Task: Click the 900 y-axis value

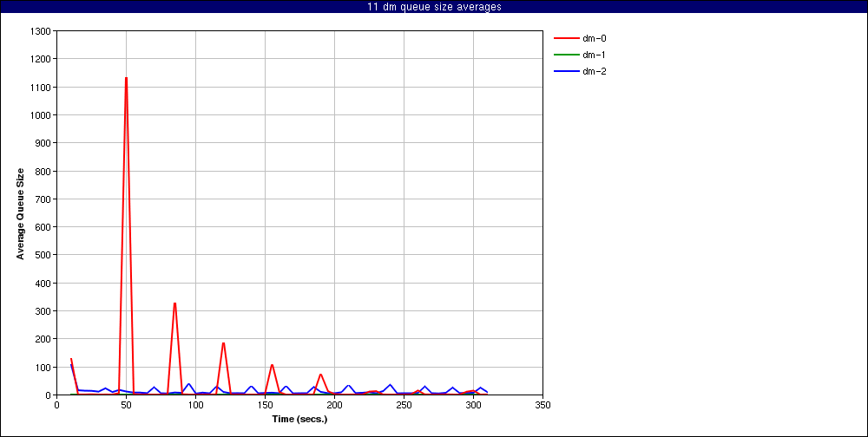Action: click(43, 143)
